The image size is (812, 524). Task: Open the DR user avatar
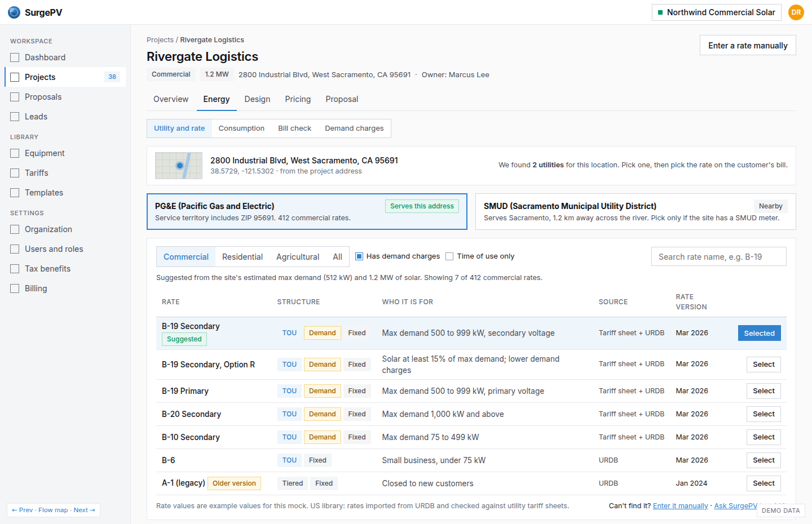pos(796,12)
